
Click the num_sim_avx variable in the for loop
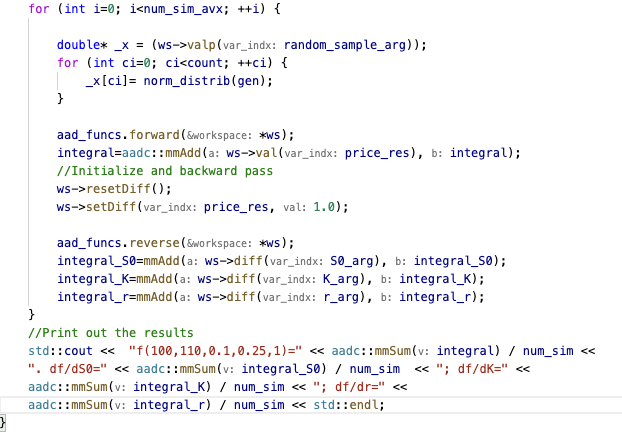[x=183, y=8]
